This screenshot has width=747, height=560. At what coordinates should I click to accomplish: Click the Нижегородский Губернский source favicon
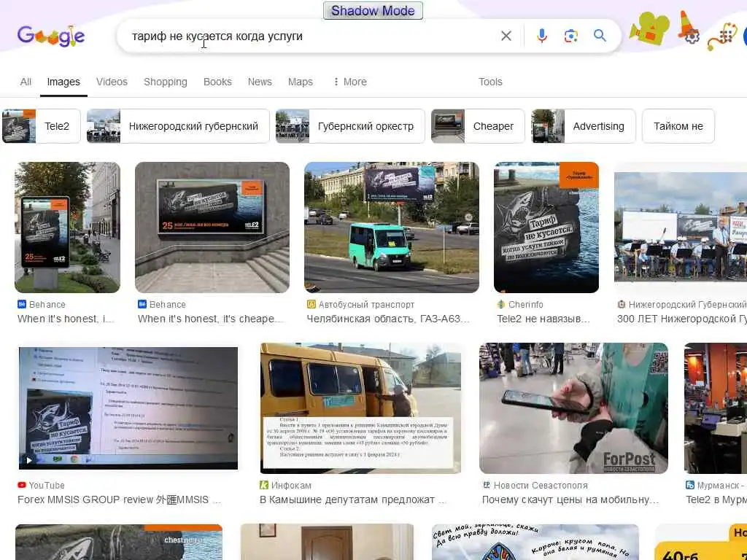(x=622, y=304)
